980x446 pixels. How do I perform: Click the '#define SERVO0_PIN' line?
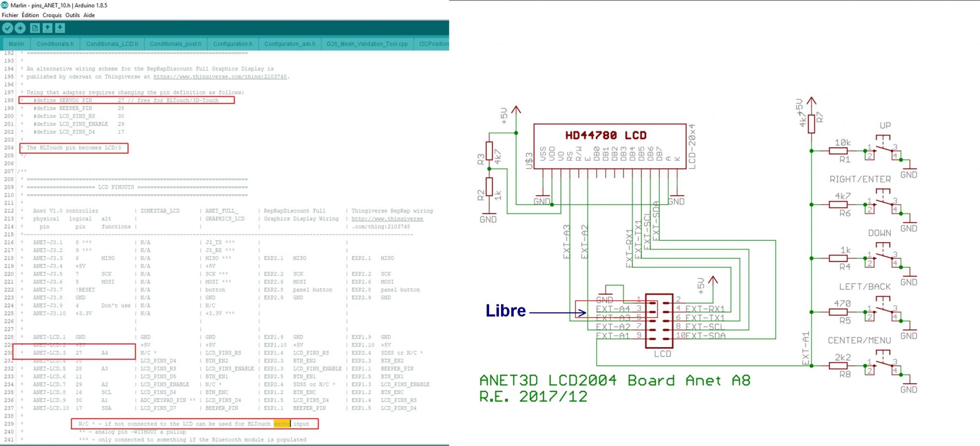pos(126,100)
